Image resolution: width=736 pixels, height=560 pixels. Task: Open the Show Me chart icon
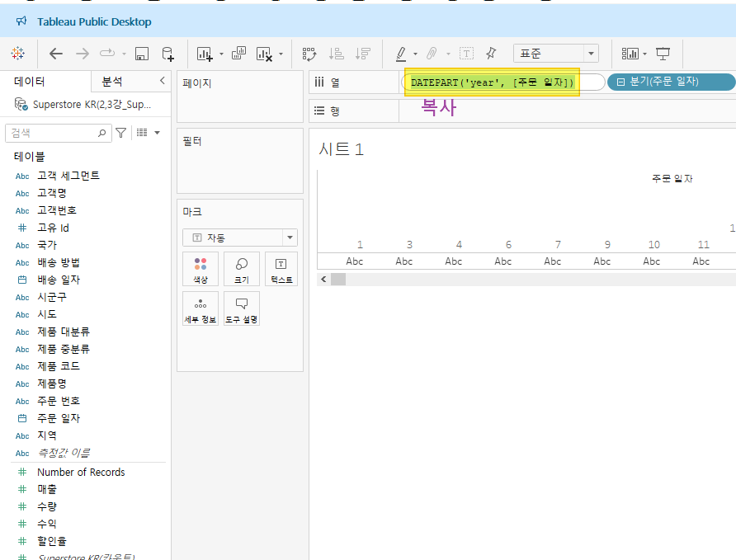tap(630, 54)
